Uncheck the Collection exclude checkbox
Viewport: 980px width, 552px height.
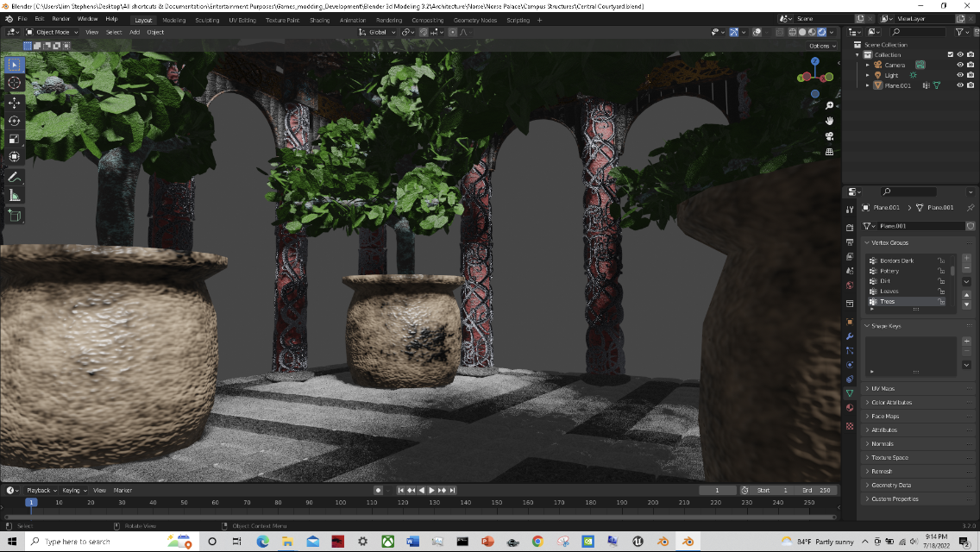951,54
